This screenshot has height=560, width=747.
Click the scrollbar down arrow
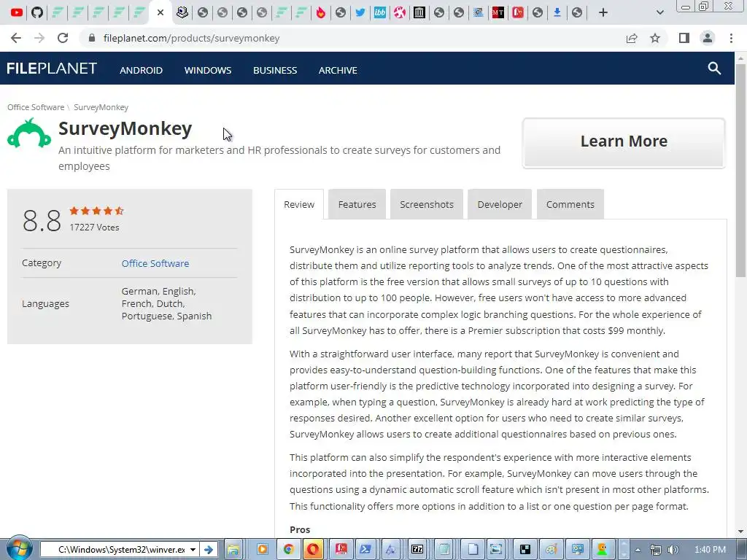pos(740,532)
